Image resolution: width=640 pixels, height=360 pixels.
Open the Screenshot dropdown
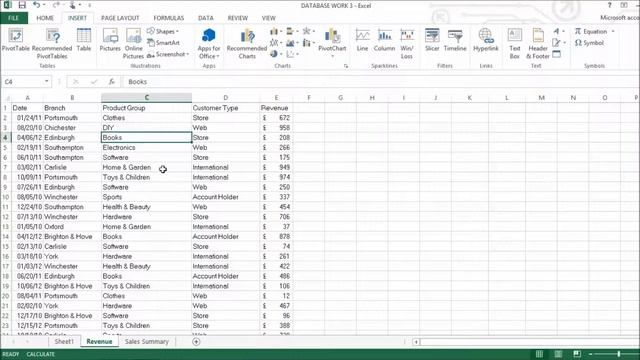point(168,54)
